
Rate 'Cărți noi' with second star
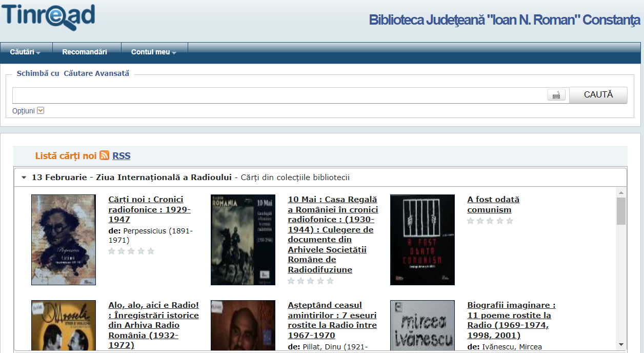click(x=121, y=251)
